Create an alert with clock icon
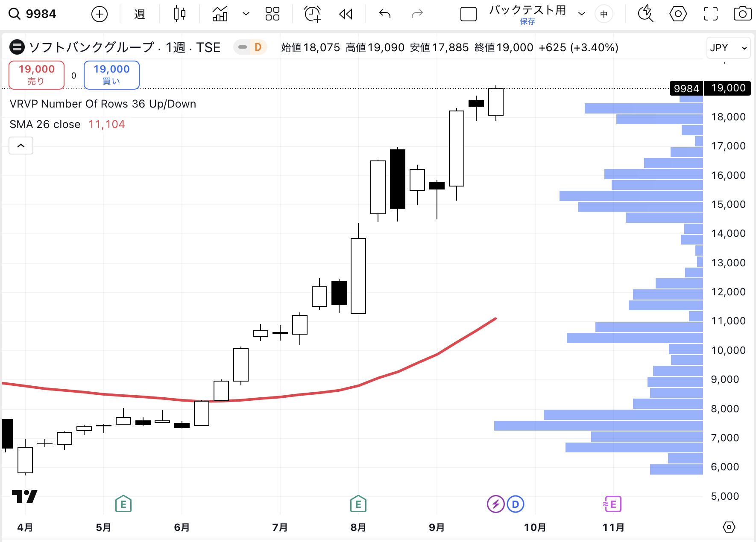The width and height of the screenshot is (756, 542). click(312, 14)
